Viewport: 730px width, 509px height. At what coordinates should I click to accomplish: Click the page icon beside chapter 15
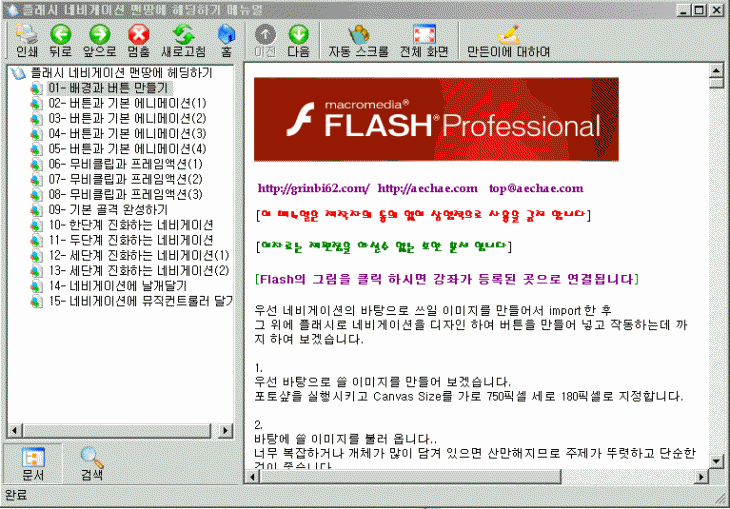click(36, 302)
